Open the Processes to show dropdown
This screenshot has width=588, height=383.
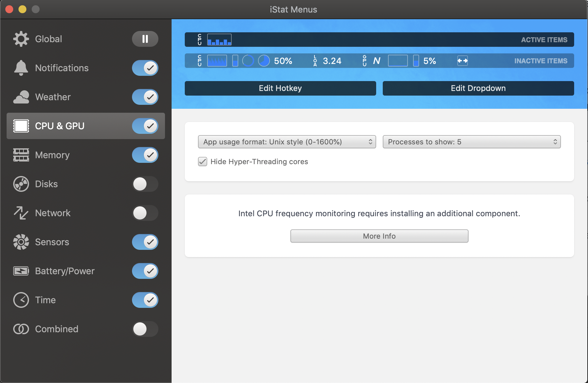click(472, 142)
